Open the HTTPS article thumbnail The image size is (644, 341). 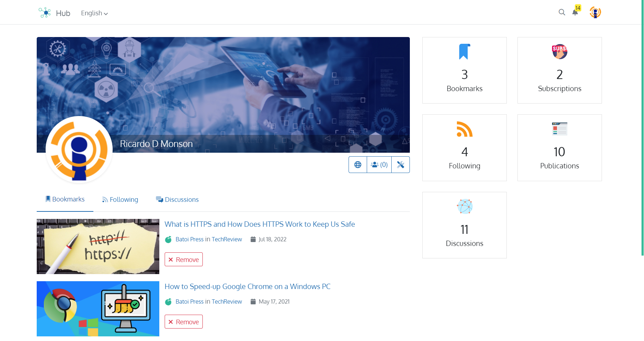(x=98, y=246)
